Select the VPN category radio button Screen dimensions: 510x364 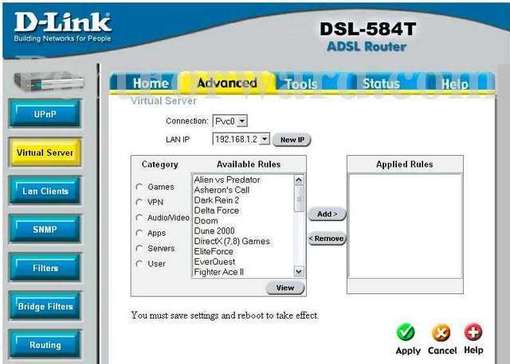coord(139,202)
